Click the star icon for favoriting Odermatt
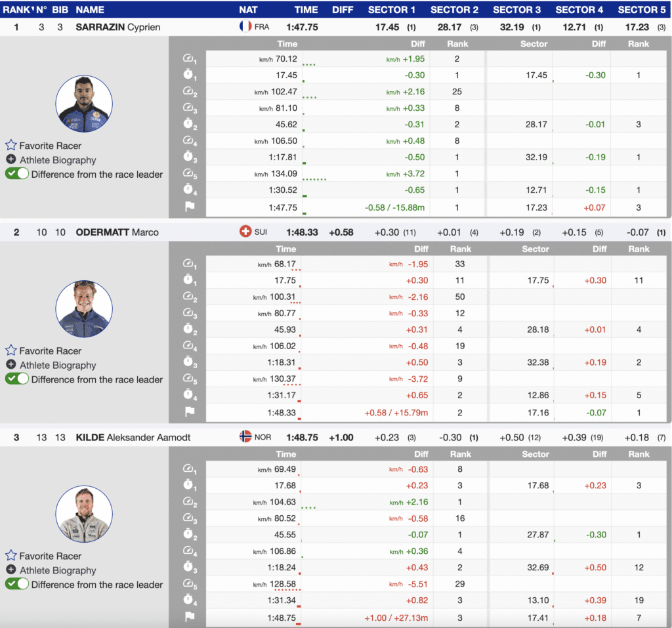Image resolution: width=672 pixels, height=628 pixels. click(x=10, y=350)
